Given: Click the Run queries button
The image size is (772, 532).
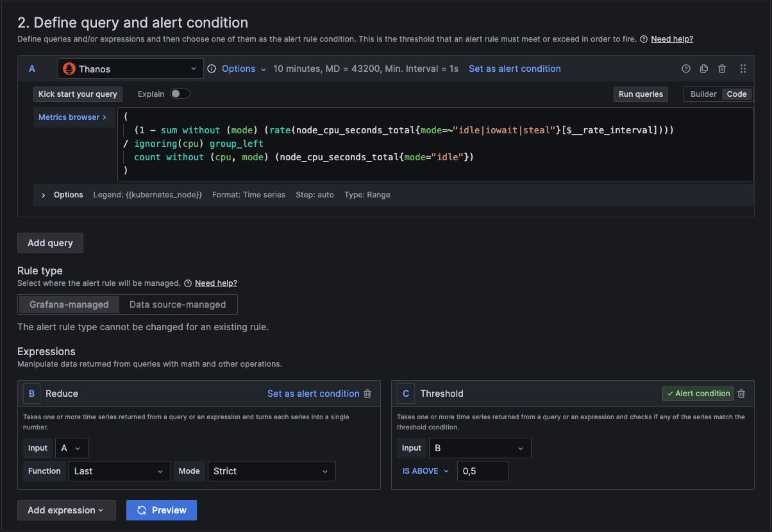Looking at the screenshot, I should [640, 94].
